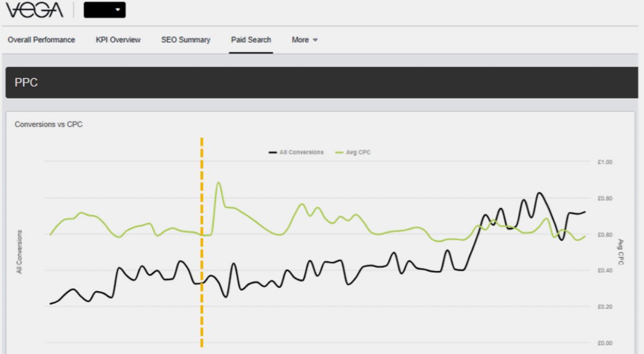
Task: Open the More dropdown in the nav bar
Action: (x=304, y=39)
